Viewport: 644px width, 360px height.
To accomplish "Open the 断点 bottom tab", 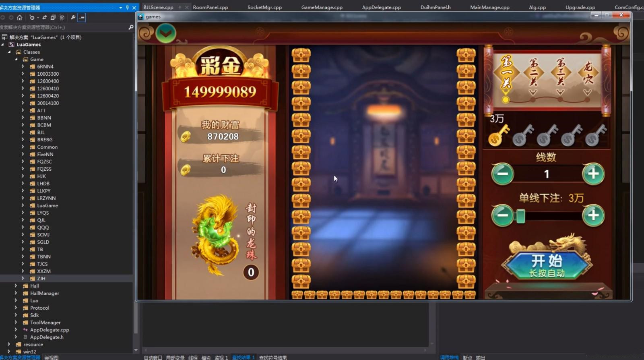I will (467, 357).
